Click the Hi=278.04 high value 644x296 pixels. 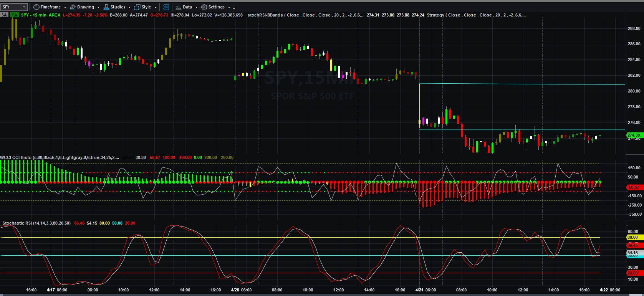[x=180, y=15]
